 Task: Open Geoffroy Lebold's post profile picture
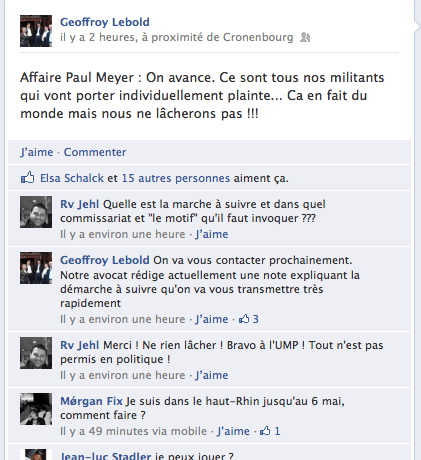(36, 31)
